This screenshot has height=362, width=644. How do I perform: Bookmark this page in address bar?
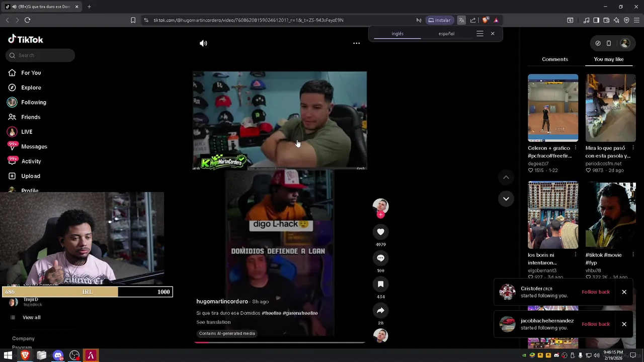pos(133,20)
